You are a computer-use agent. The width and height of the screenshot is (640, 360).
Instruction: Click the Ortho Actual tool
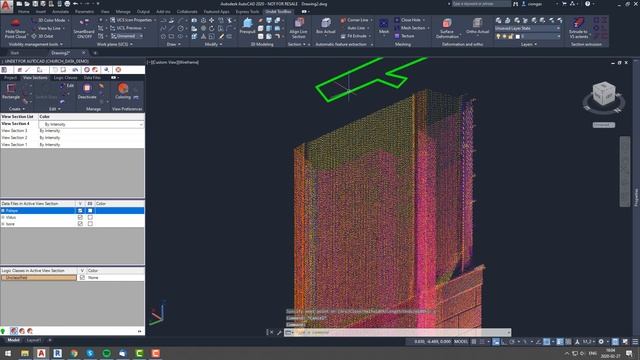point(477,26)
